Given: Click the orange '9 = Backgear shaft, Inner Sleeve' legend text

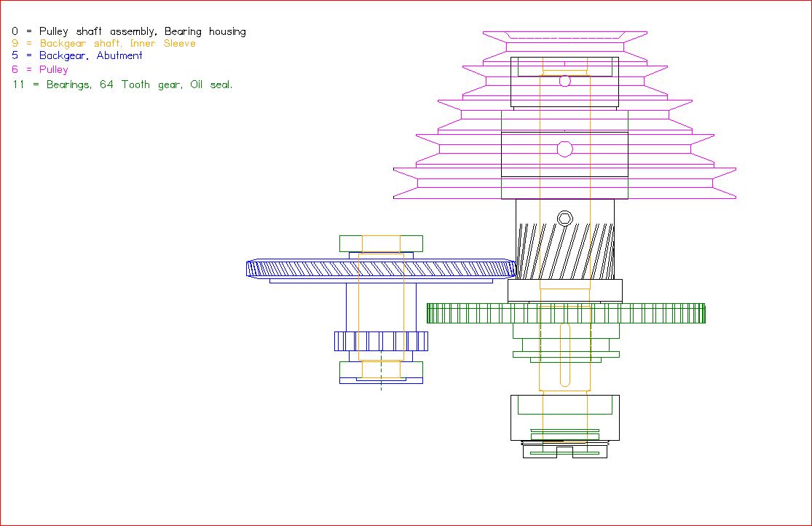Looking at the screenshot, I should coord(103,44).
